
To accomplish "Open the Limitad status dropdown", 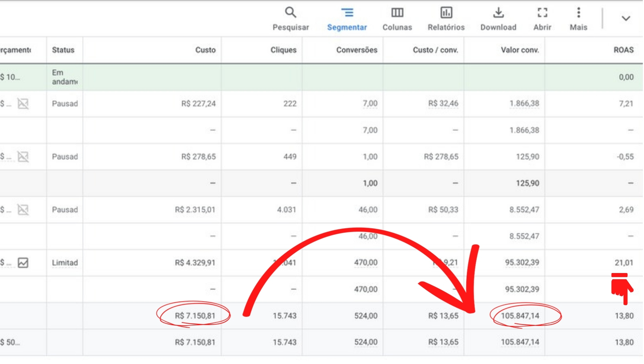I will point(65,263).
